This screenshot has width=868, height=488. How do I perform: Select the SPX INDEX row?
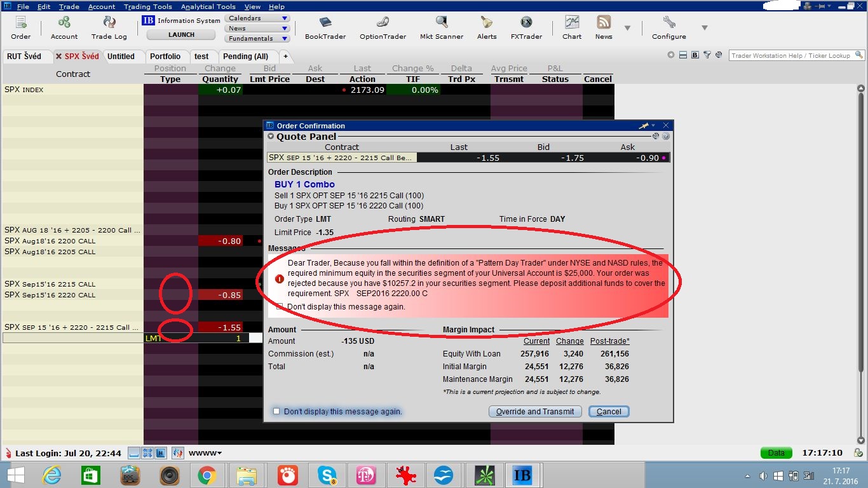coord(308,90)
